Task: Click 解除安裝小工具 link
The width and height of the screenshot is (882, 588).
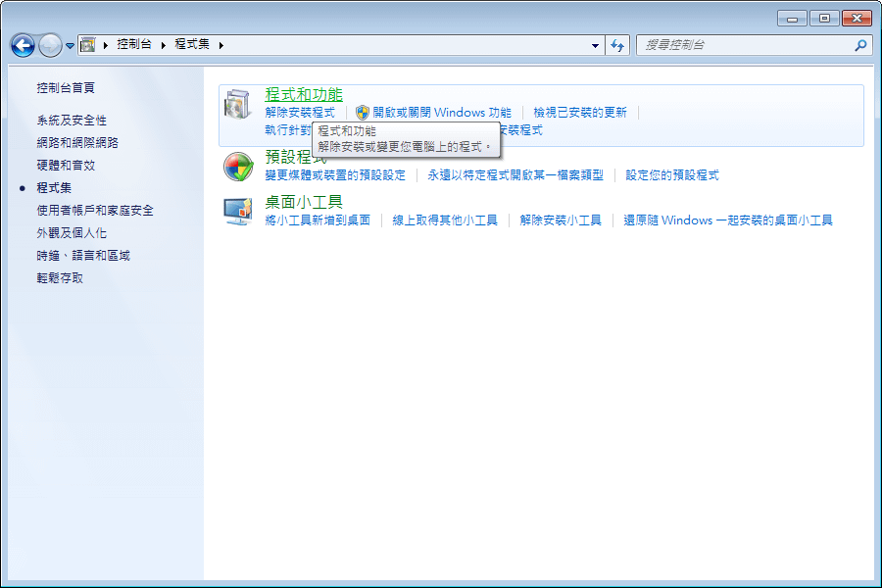Action: (561, 220)
